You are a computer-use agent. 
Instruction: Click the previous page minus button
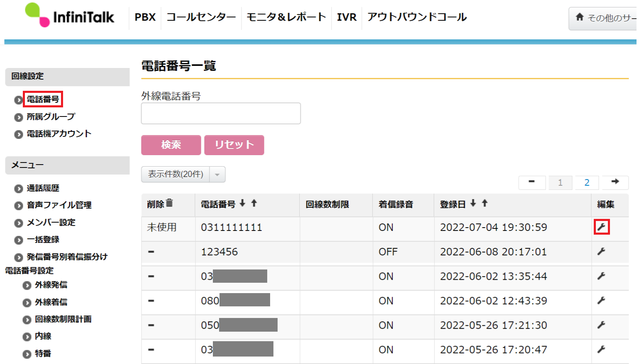pyautogui.click(x=532, y=182)
